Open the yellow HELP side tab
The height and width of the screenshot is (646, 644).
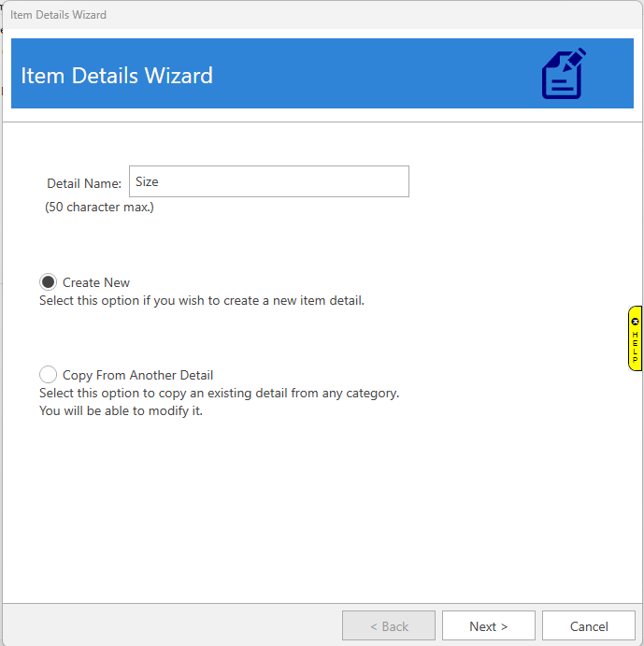(x=636, y=347)
